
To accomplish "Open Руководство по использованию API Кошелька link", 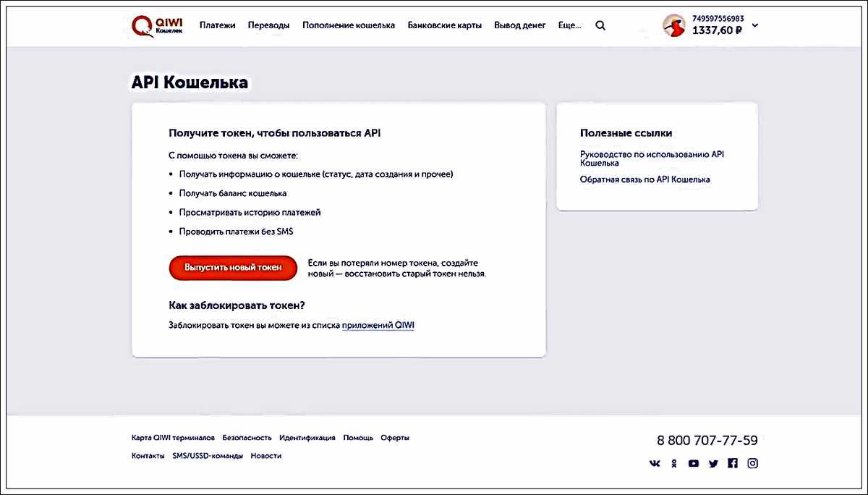I will point(652,158).
